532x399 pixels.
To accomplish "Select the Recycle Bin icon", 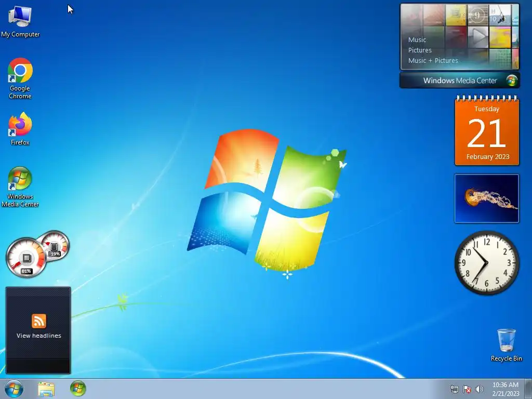I will pos(506,345).
